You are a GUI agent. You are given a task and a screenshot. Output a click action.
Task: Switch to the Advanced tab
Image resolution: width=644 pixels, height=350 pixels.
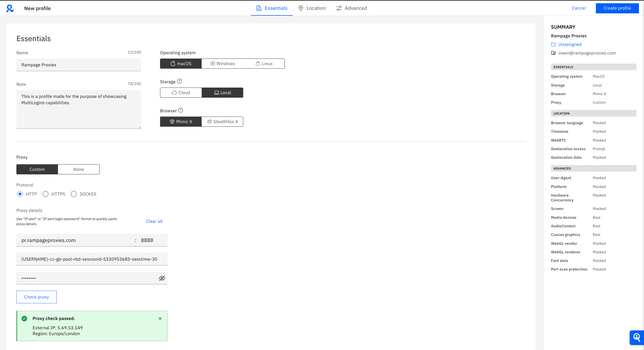click(351, 8)
